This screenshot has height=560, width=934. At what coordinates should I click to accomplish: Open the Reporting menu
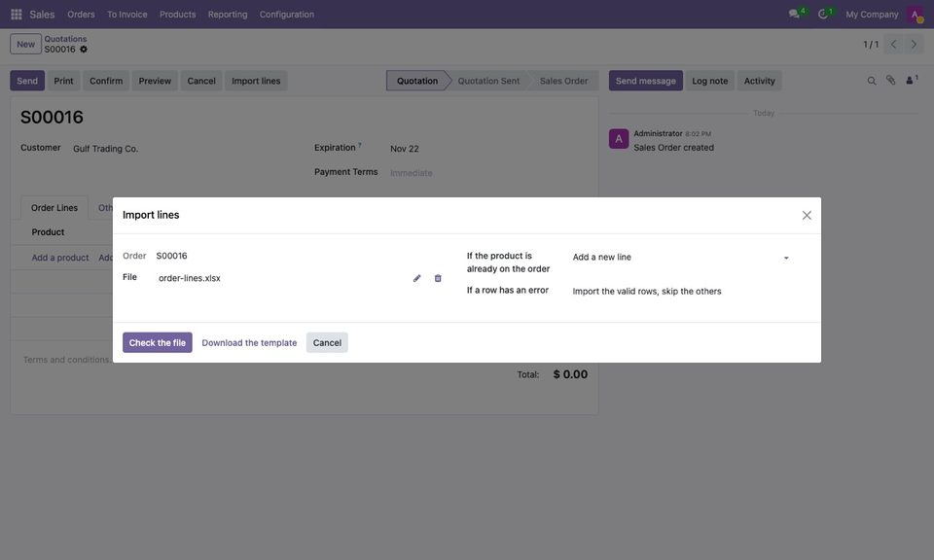[x=228, y=15]
